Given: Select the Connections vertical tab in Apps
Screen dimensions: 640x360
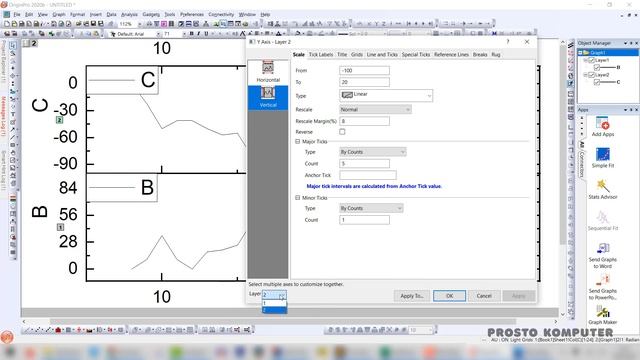Looking at the screenshot, I should pos(582,164).
